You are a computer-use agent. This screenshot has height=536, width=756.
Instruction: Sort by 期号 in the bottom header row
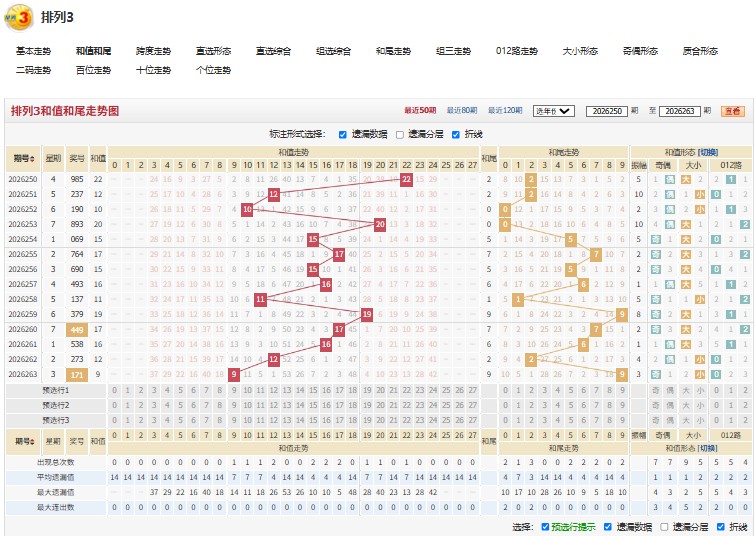point(23,441)
